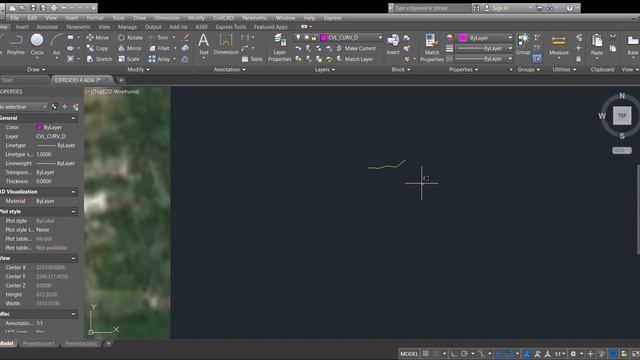
Task: Click the Make Current layer button
Action: pyautogui.click(x=356, y=48)
